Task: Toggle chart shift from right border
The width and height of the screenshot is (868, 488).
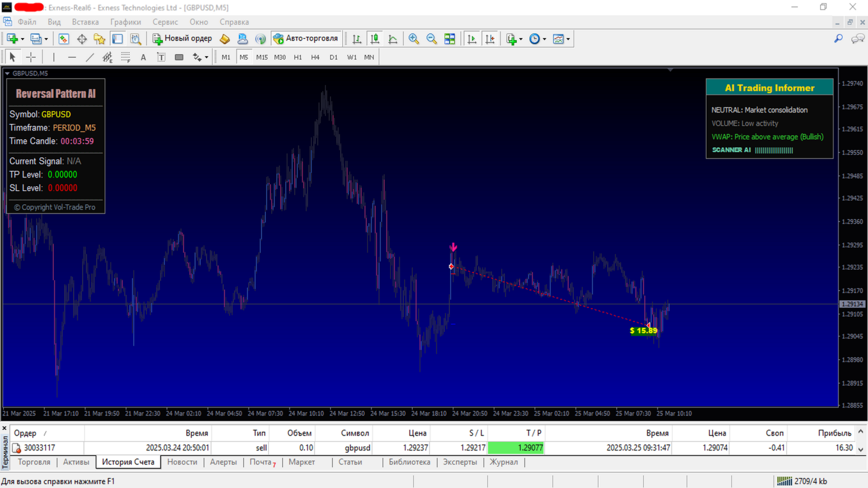Action: click(490, 39)
